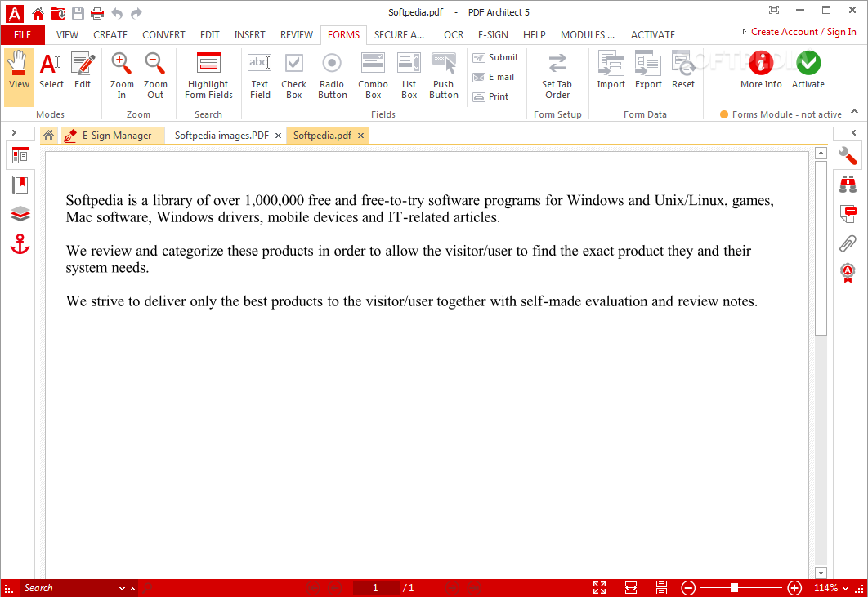Collapse the ribbon with the up chevron
868x597 pixels.
[x=855, y=112]
